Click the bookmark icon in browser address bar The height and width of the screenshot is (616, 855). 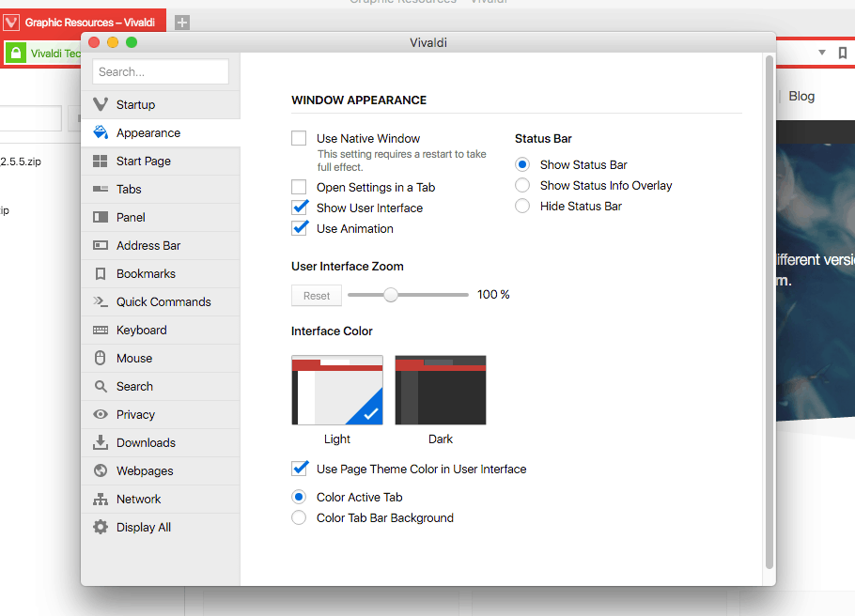pyautogui.click(x=843, y=53)
